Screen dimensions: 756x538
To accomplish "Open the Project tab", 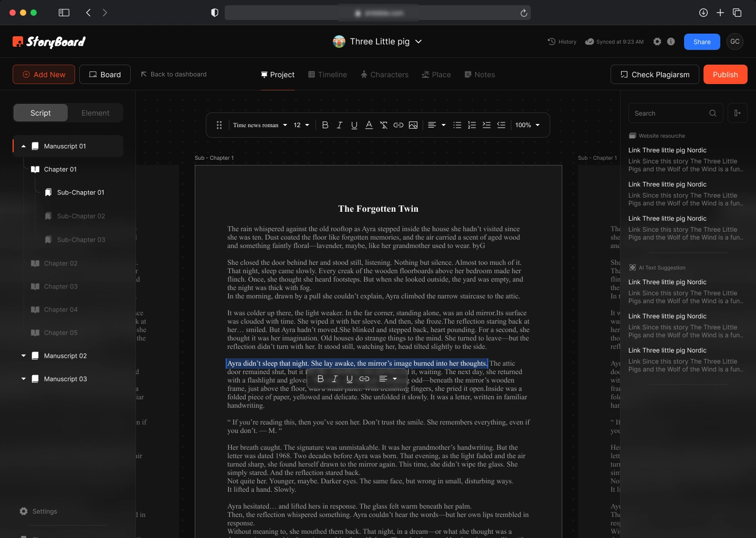I will 278,75.
